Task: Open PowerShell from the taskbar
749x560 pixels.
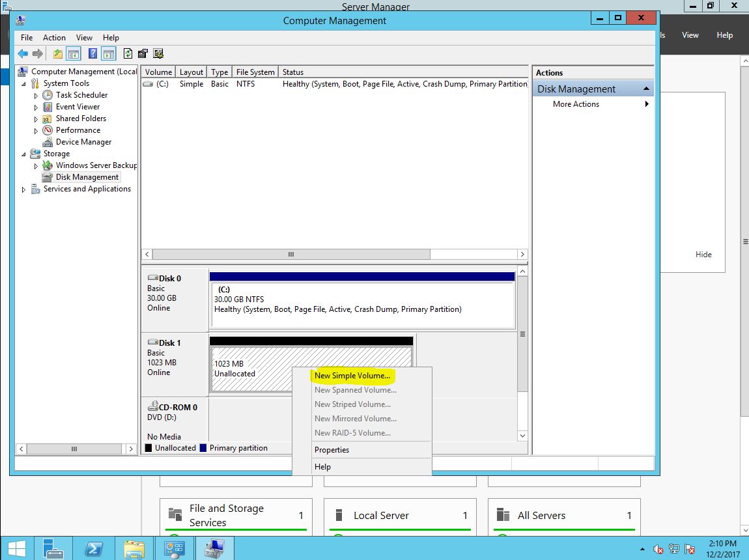Action: pos(94,549)
